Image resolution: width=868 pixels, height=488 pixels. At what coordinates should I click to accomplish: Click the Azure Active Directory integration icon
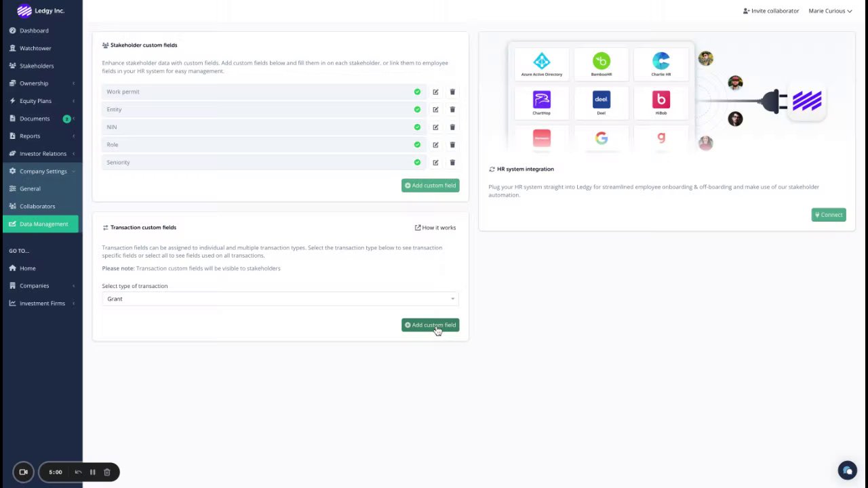click(542, 61)
